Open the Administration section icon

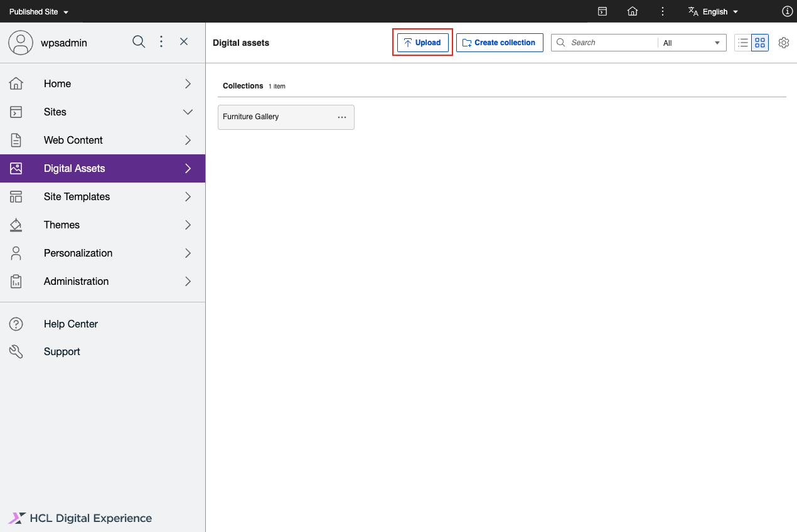(16, 281)
